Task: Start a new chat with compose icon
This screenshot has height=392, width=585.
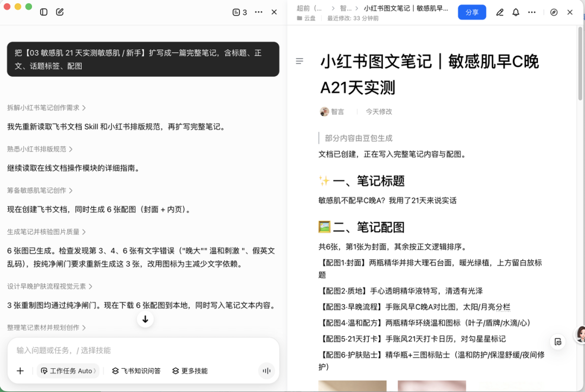Action: coord(60,12)
